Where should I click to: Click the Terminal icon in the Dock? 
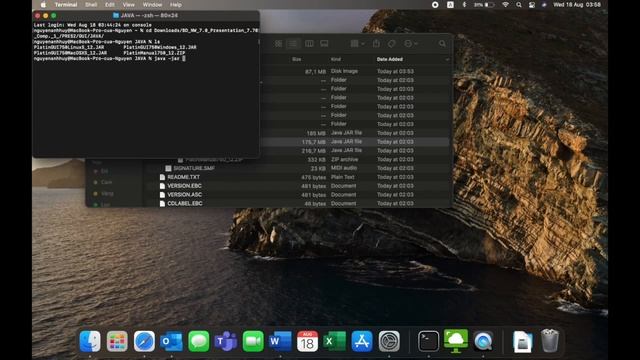[429, 341]
